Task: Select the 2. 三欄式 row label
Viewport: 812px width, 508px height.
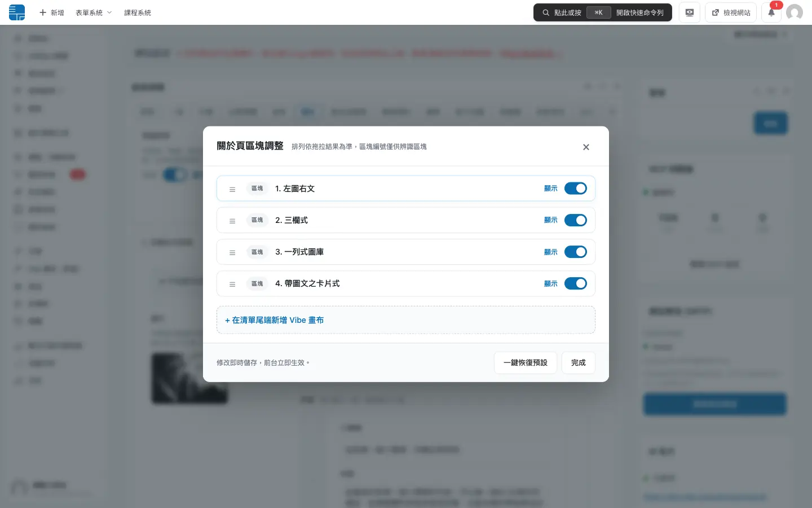Action: pos(292,220)
